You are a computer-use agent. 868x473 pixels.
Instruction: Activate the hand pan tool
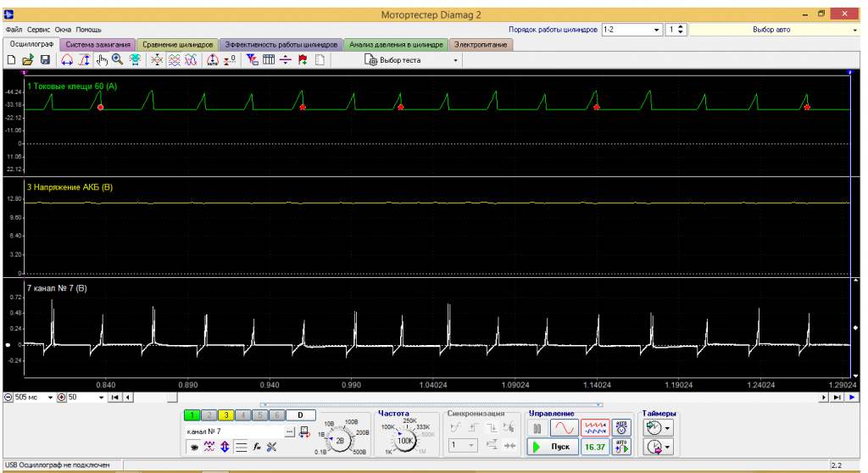click(102, 60)
